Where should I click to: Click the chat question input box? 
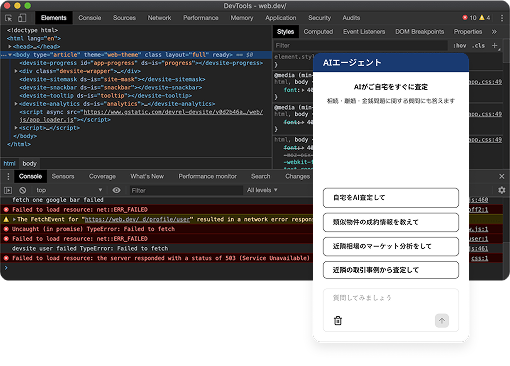[391, 310]
